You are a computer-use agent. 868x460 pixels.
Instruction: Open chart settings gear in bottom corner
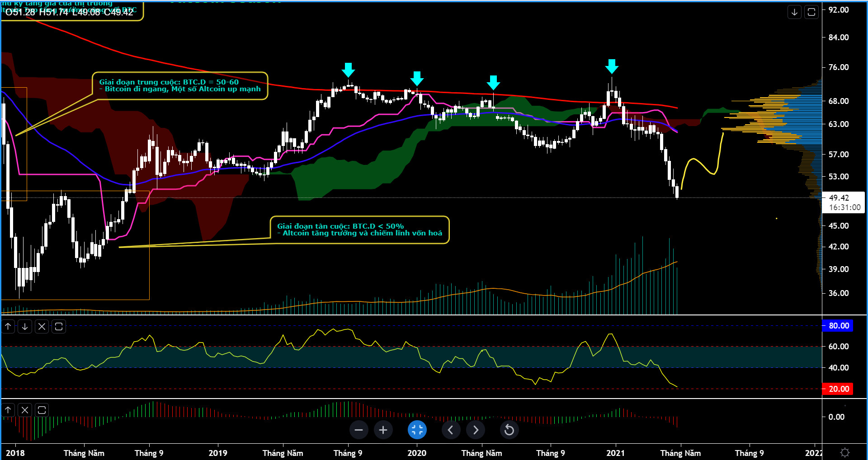click(x=844, y=452)
